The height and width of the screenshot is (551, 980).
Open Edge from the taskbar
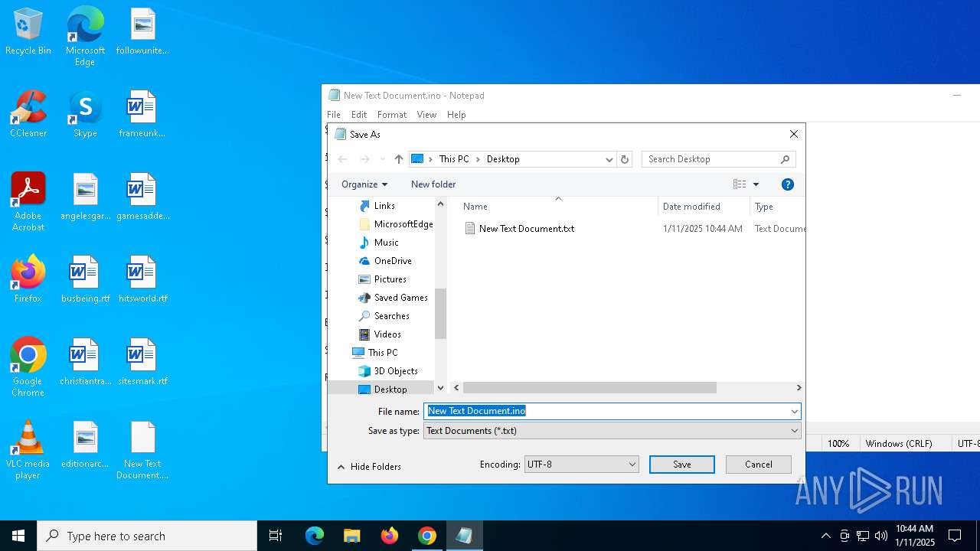tap(315, 536)
